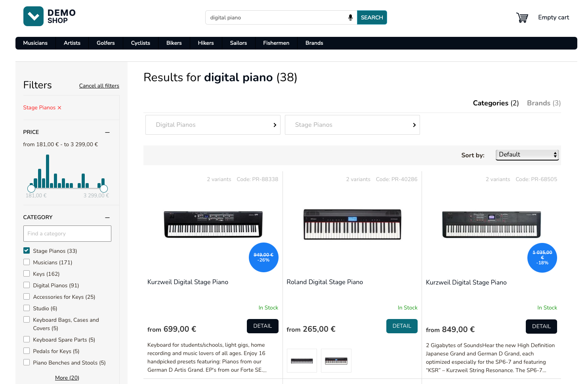Collapse the PRICE filter section
This screenshot has height=384, width=588.
(x=107, y=132)
